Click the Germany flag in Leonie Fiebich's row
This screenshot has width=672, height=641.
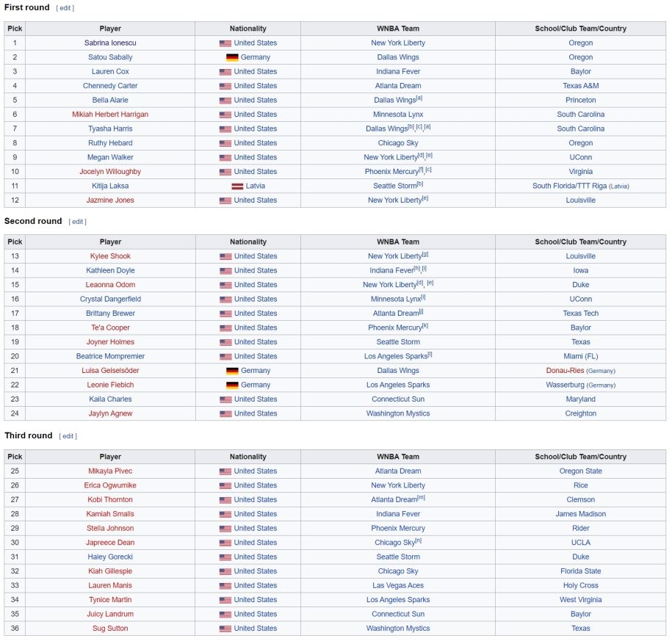click(232, 385)
